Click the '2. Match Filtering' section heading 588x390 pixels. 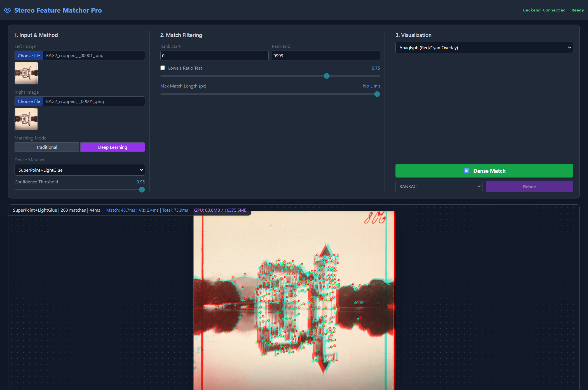pyautogui.click(x=181, y=35)
